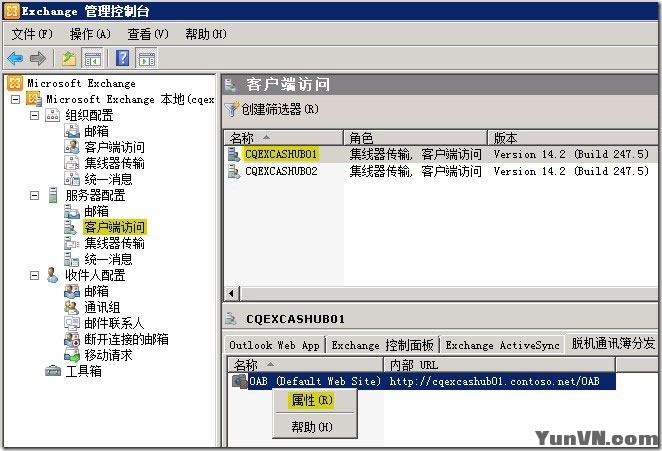Click the server icon for CQEXCASHUB02 row
The height and width of the screenshot is (451, 662).
click(x=234, y=171)
